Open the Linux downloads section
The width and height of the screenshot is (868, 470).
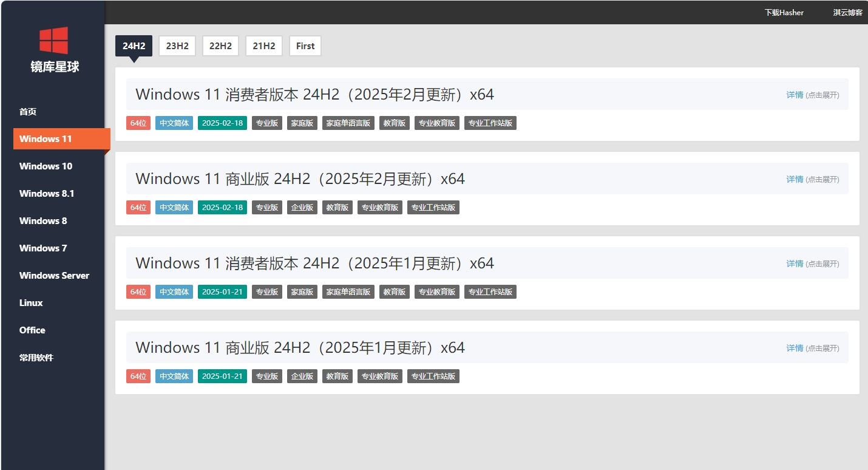click(x=30, y=302)
